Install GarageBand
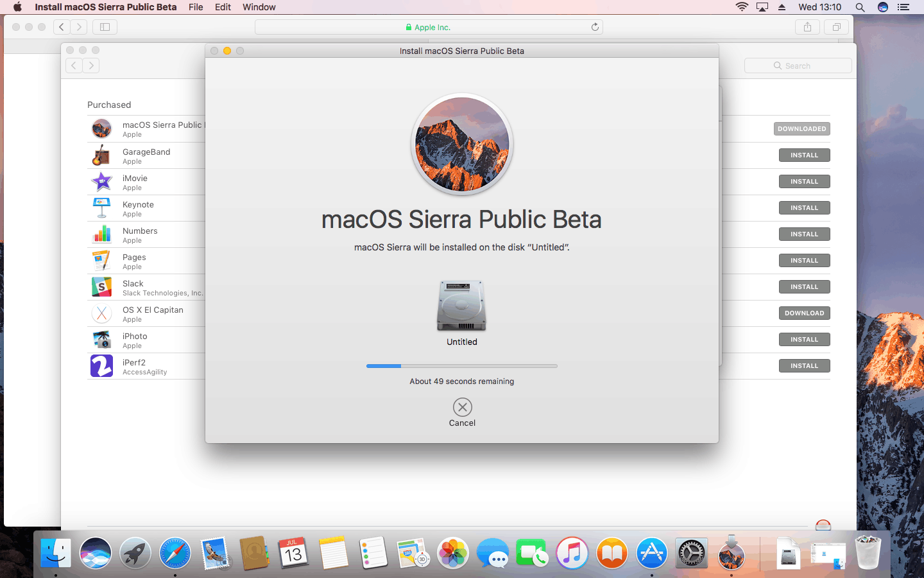The width and height of the screenshot is (924, 578). [805, 155]
